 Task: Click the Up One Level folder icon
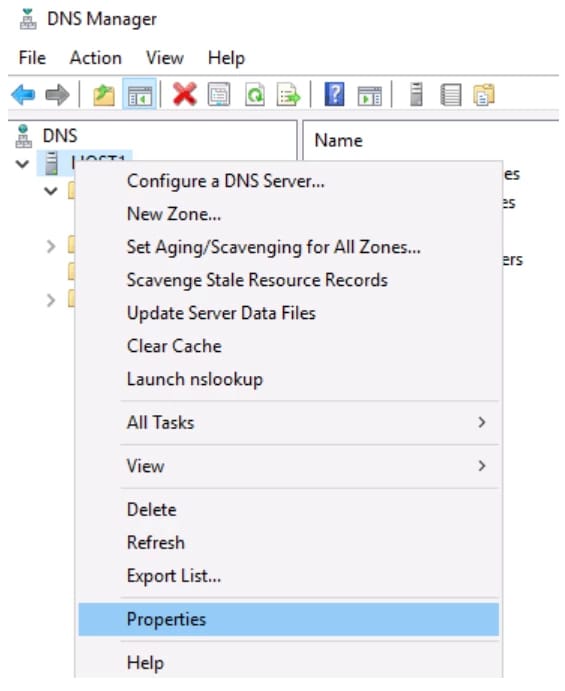104,95
